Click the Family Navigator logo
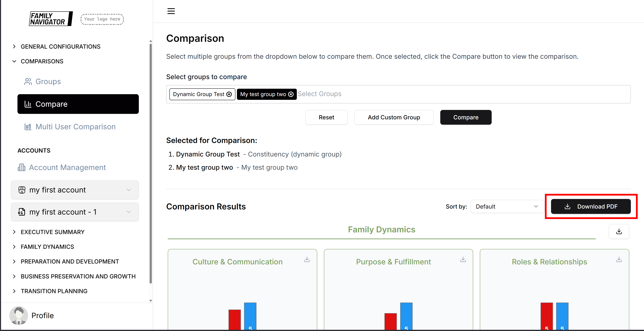 point(51,19)
